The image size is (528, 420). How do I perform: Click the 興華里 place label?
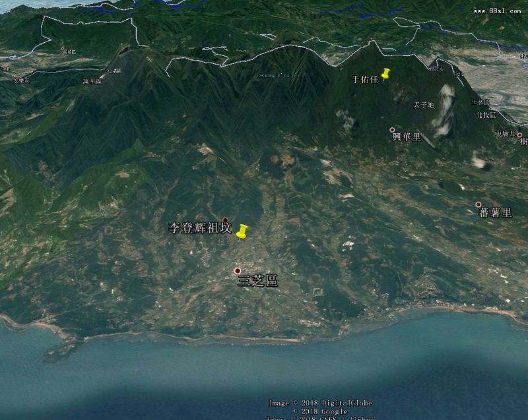coord(407,137)
